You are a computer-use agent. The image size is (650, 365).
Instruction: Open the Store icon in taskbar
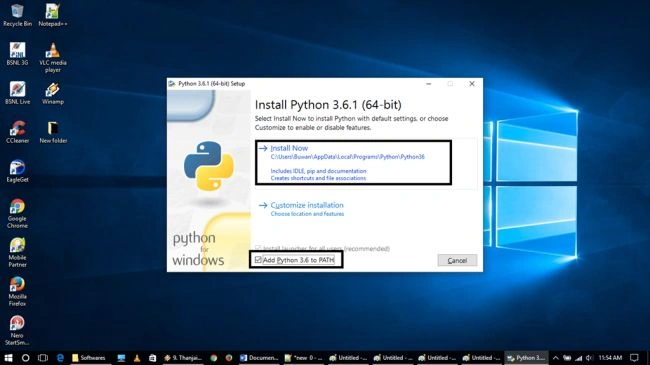click(152, 358)
